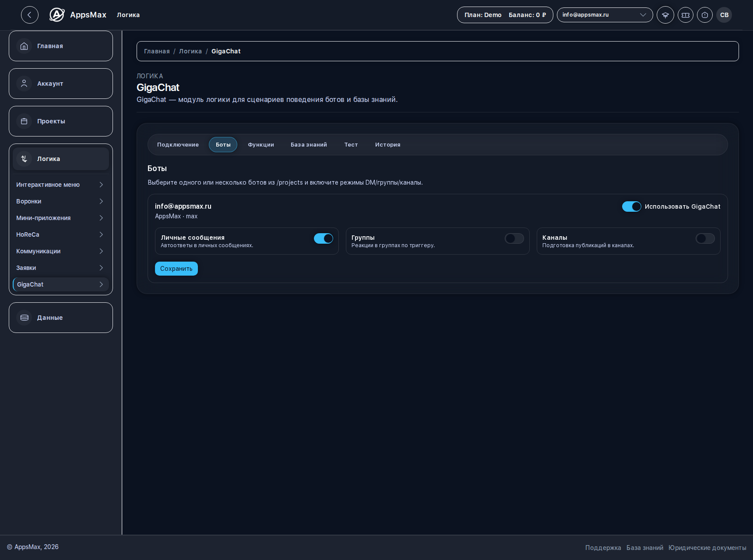
Task: Open the ticket icon in header
Action: tap(686, 15)
